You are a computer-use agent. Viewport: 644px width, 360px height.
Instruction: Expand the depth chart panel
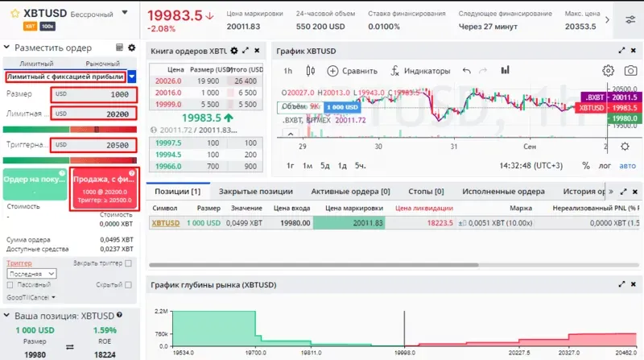pos(621,284)
